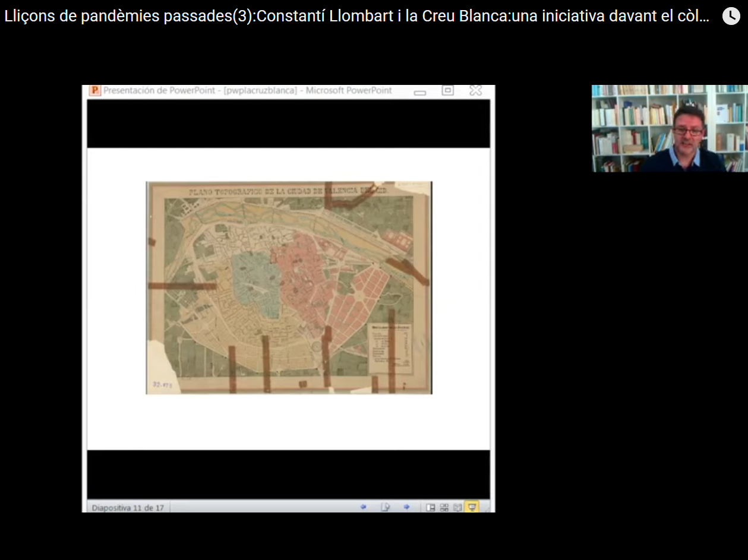This screenshot has height=560, width=748.
Task: Advance to next slide using right arrow
Action: (x=406, y=507)
